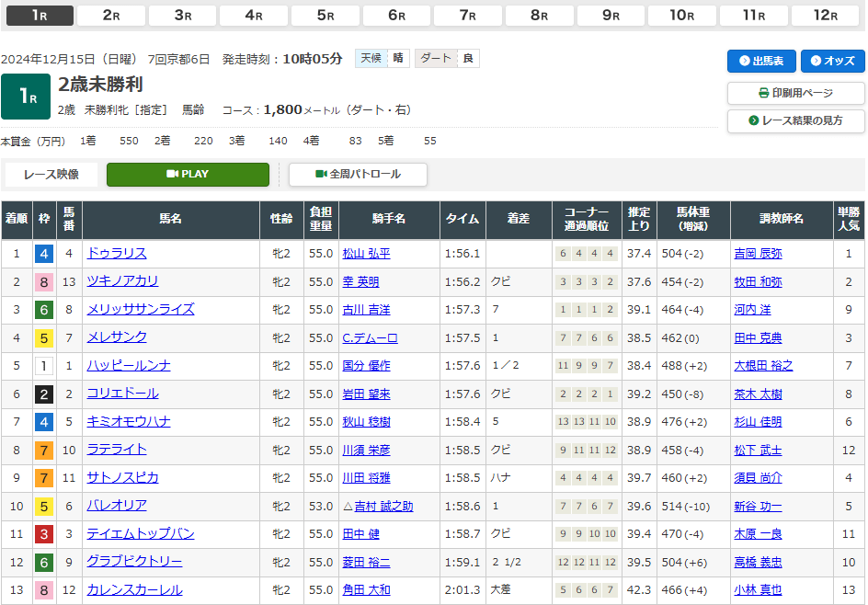Screen dimensions: 868x605
Task: View jockey C.デムーロ profile
Action: pyautogui.click(x=370, y=338)
